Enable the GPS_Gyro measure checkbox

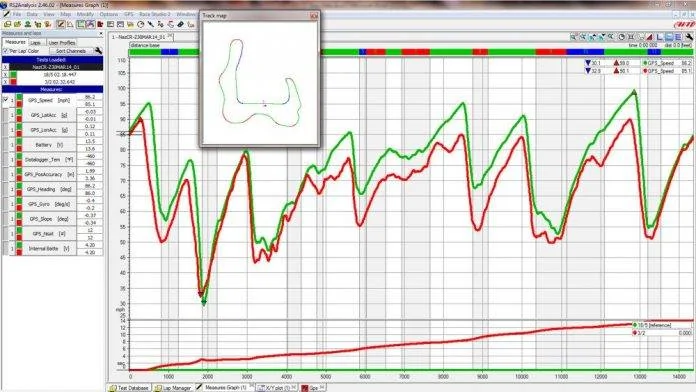pos(5,204)
